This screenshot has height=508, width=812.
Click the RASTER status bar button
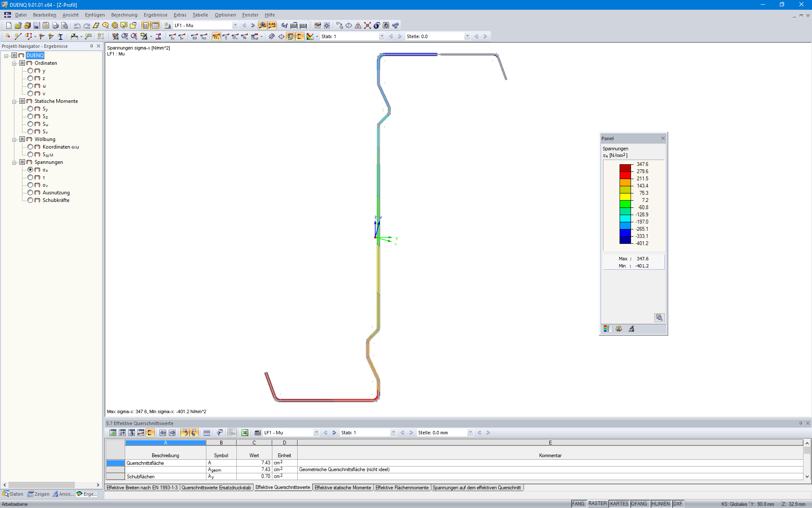click(x=597, y=504)
